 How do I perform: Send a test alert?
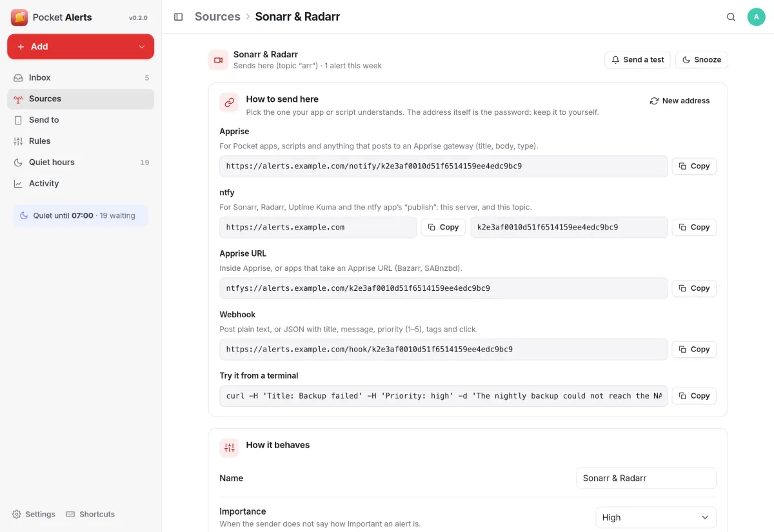click(x=638, y=59)
